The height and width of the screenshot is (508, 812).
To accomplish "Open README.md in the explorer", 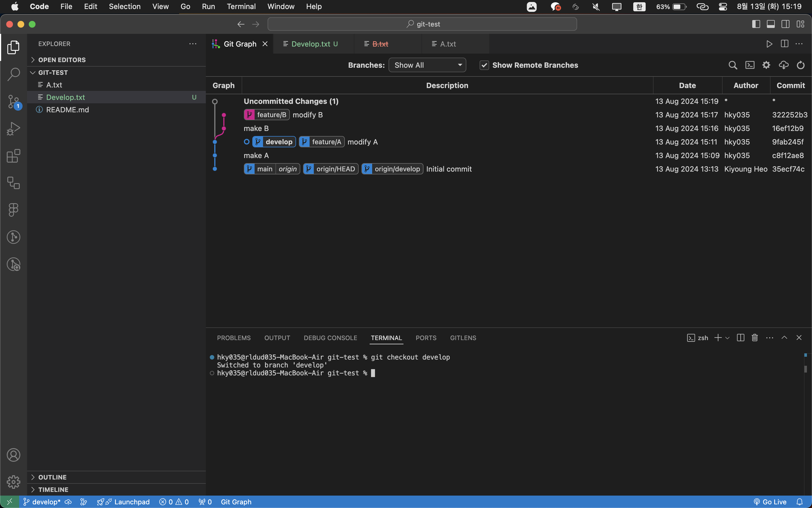I will click(116, 110).
